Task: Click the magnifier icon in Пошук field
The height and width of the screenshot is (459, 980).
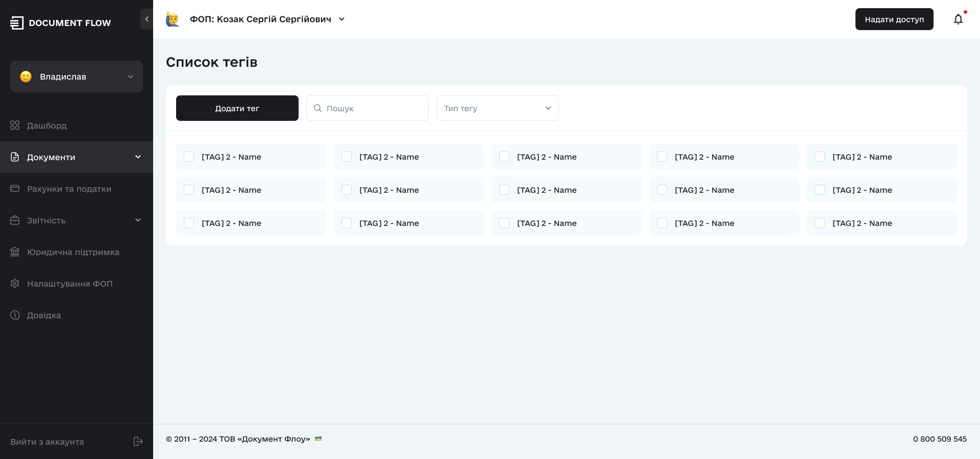Action: pyautogui.click(x=317, y=108)
